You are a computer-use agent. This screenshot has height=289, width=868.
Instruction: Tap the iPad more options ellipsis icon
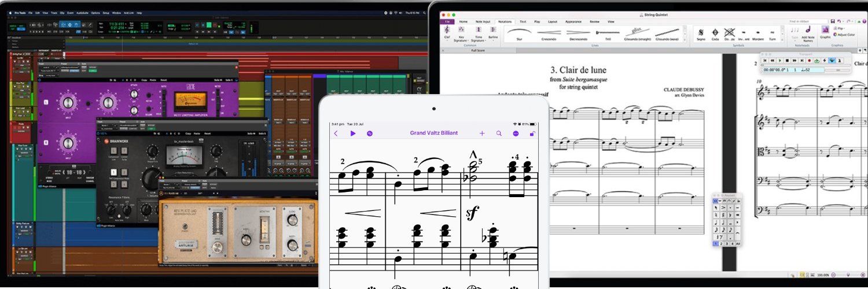coord(516,134)
